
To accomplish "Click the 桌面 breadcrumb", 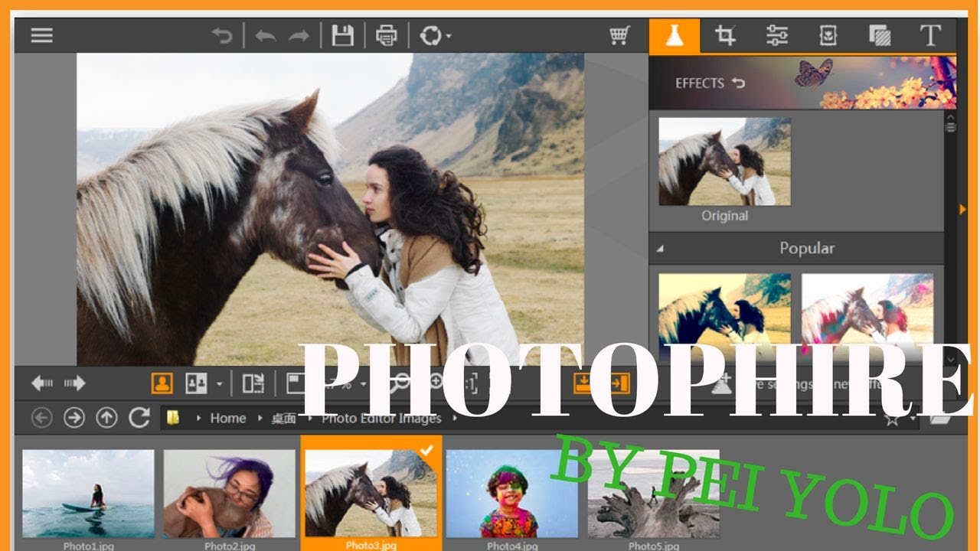I will [x=283, y=418].
